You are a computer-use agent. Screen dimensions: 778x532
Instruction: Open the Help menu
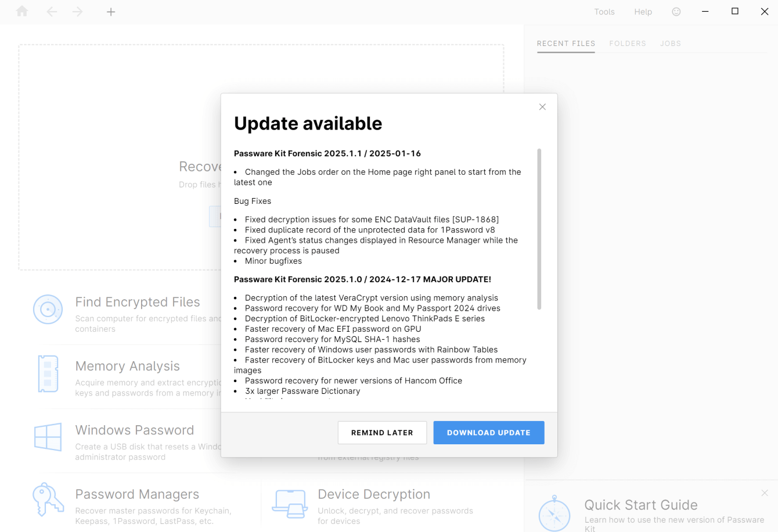[x=643, y=12]
